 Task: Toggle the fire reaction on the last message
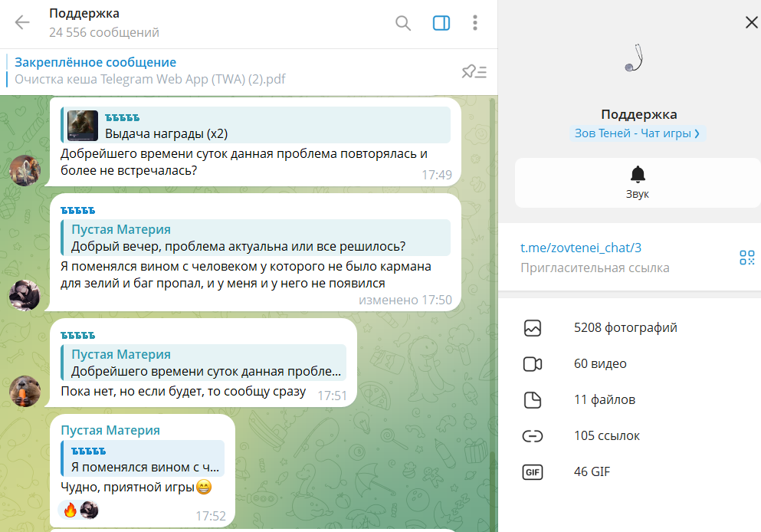(71, 511)
